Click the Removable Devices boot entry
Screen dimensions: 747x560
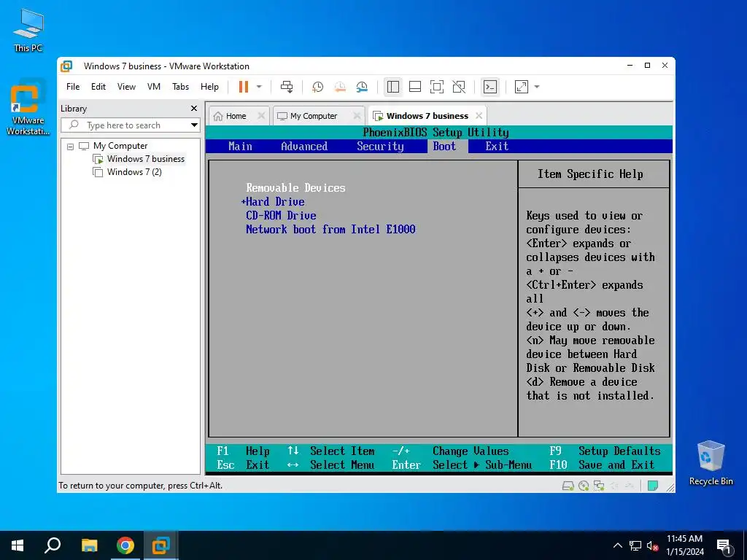tap(296, 188)
